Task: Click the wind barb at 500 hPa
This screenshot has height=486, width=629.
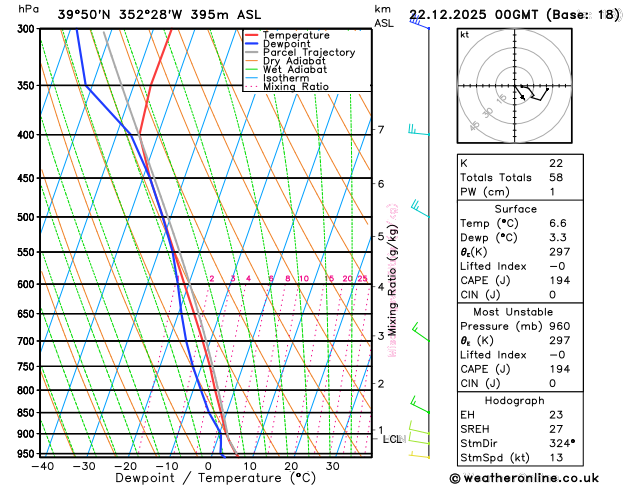Action: click(x=420, y=209)
